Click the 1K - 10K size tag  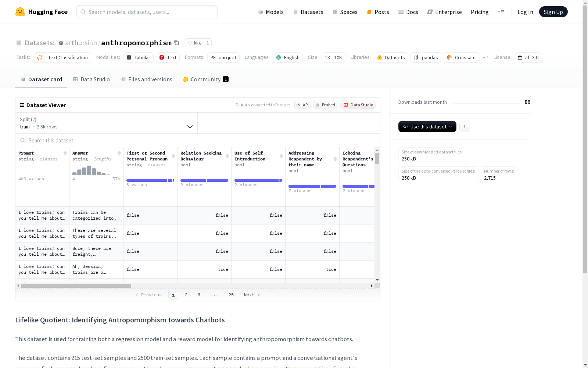click(333, 57)
